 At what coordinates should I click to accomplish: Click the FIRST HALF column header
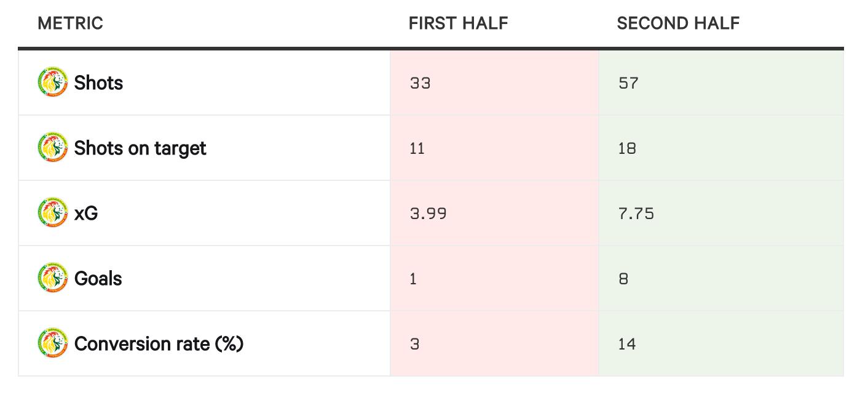coord(458,23)
